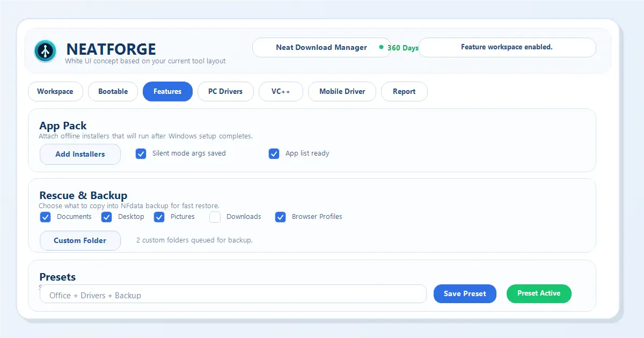Viewport: 644px width, 338px height.
Task: Open the Workspace tab
Action: tap(55, 92)
